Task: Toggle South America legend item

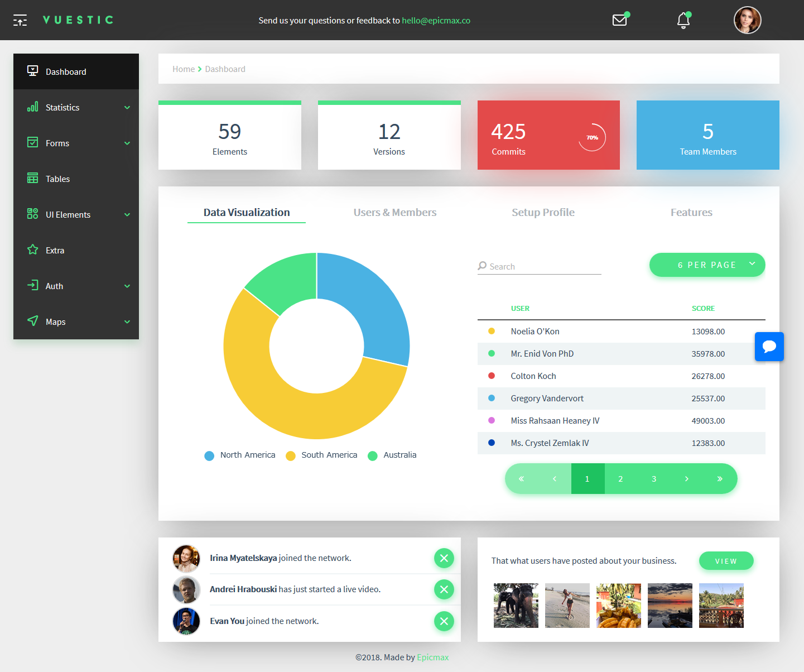Action: (321, 455)
